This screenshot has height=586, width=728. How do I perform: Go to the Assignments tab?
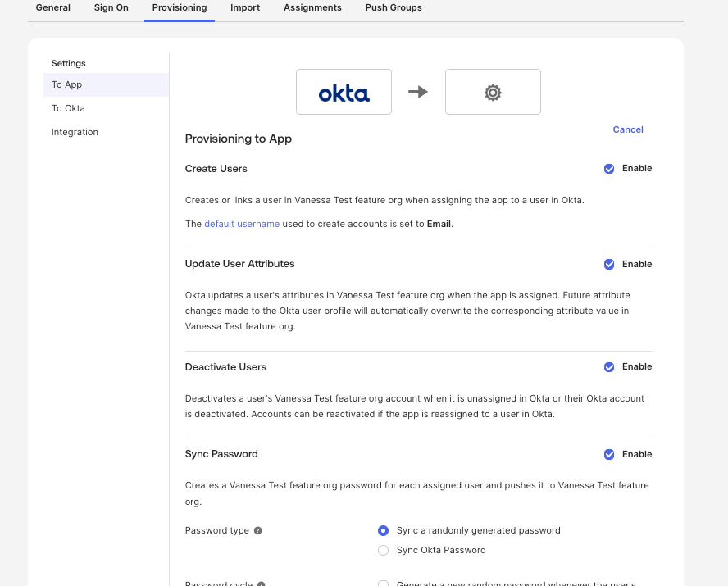pyautogui.click(x=312, y=8)
